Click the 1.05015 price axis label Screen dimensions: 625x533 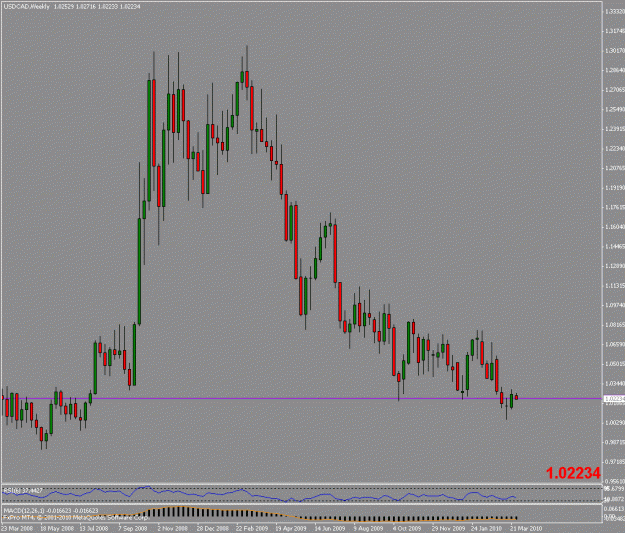click(615, 364)
